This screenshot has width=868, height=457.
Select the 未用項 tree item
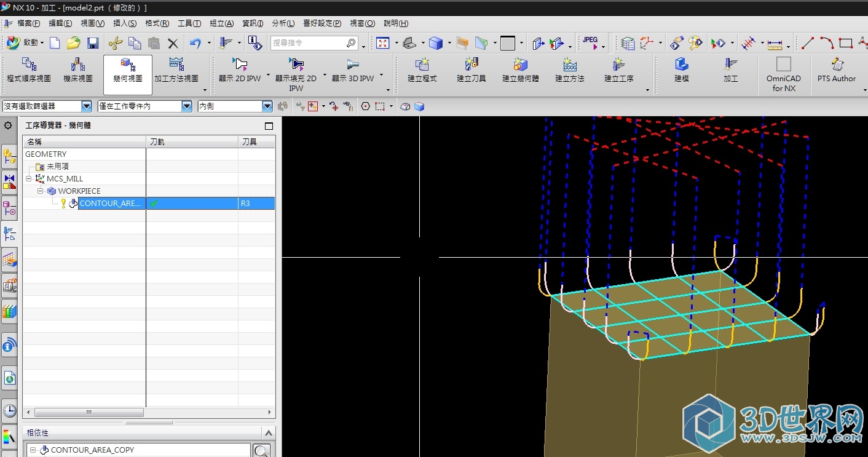[x=58, y=167]
